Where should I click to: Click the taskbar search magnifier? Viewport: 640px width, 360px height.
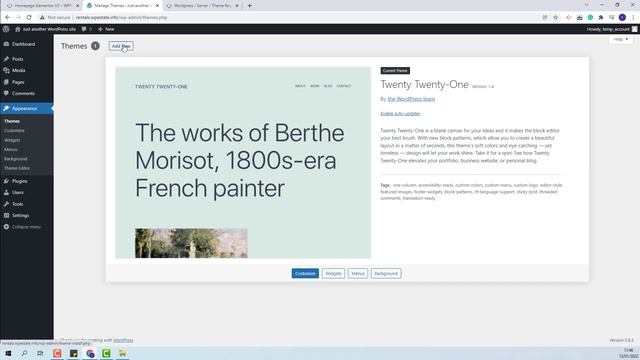[24, 353]
